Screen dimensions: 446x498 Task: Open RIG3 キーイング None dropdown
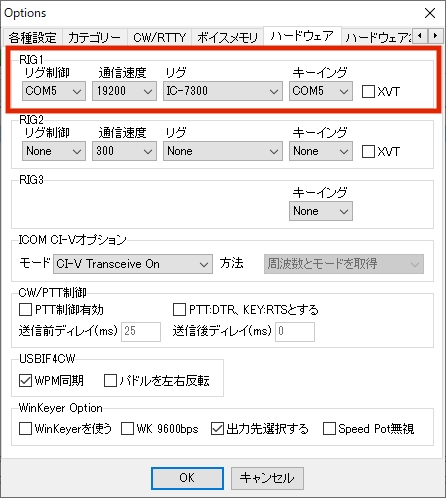coord(321,211)
